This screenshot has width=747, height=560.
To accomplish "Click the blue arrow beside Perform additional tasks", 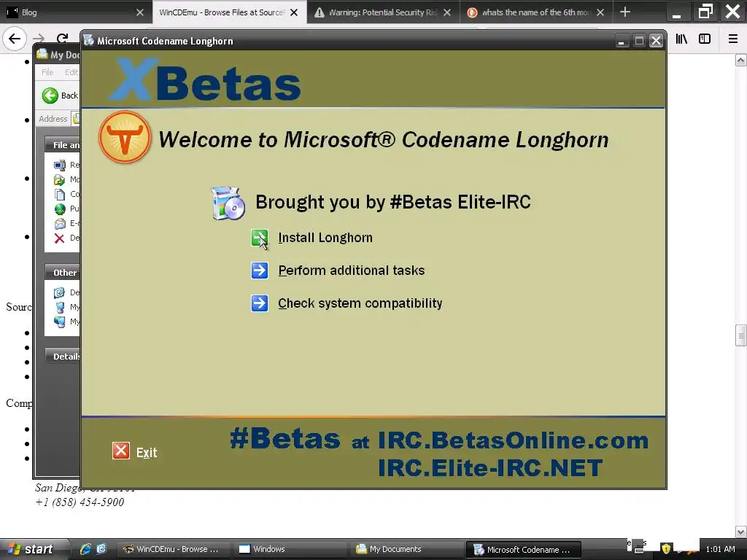I will click(260, 271).
